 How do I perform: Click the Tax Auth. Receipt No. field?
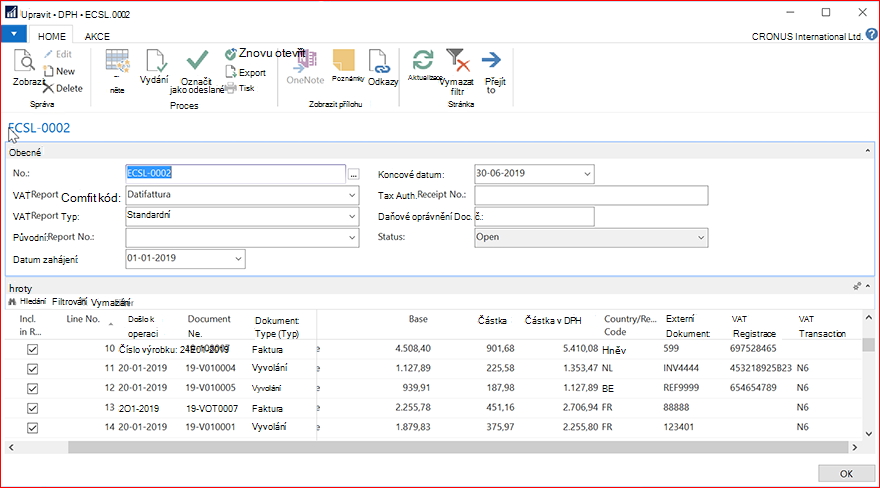[591, 195]
